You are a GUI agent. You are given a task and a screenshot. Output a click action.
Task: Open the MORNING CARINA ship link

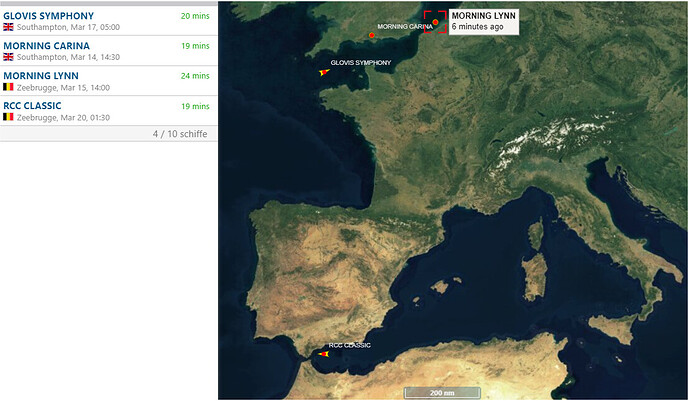point(46,46)
